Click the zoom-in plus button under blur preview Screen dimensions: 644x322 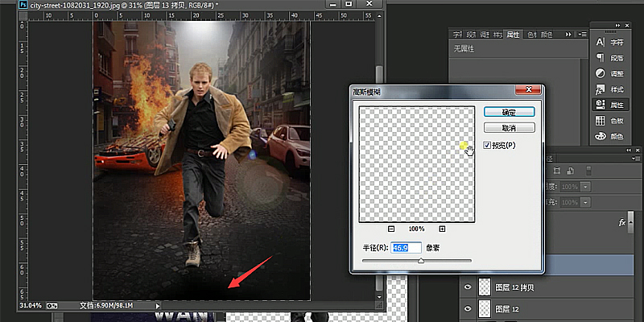pyautogui.click(x=442, y=229)
